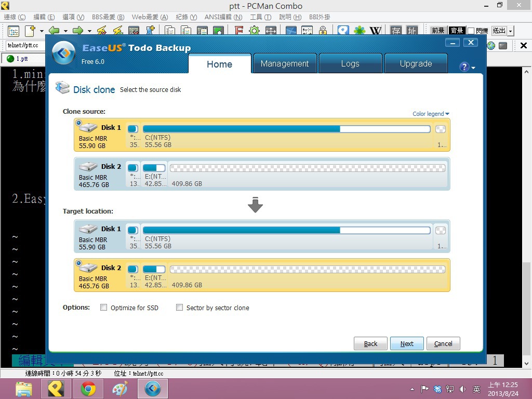
Task: Click C: partition usage bar in Clone source
Action: click(287, 129)
